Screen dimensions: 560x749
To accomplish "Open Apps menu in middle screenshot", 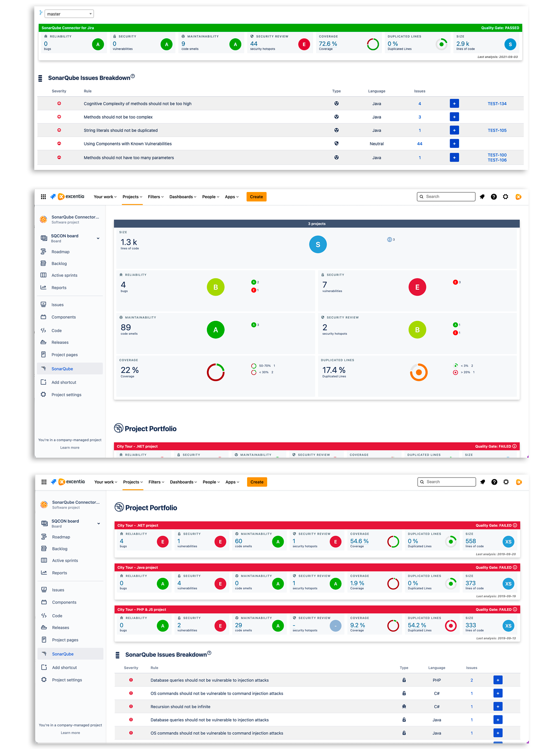I will (x=232, y=197).
